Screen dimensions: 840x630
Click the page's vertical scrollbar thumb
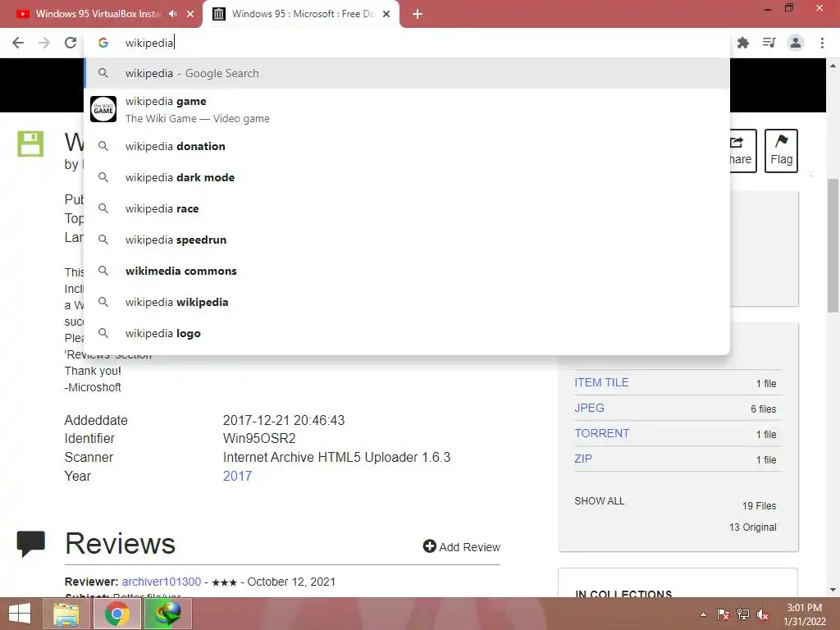coord(833,245)
